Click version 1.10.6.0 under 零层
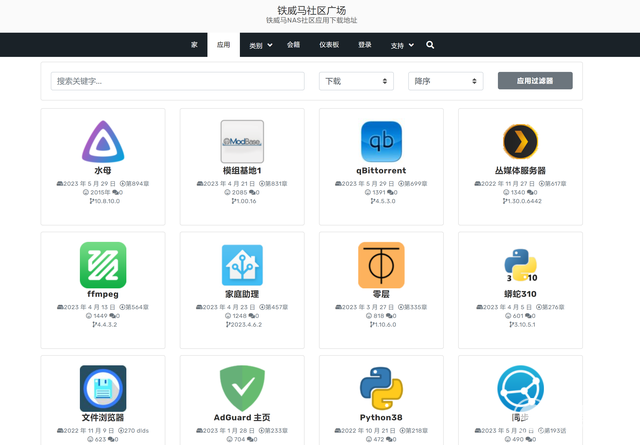This screenshot has width=640, height=445. pyautogui.click(x=383, y=325)
